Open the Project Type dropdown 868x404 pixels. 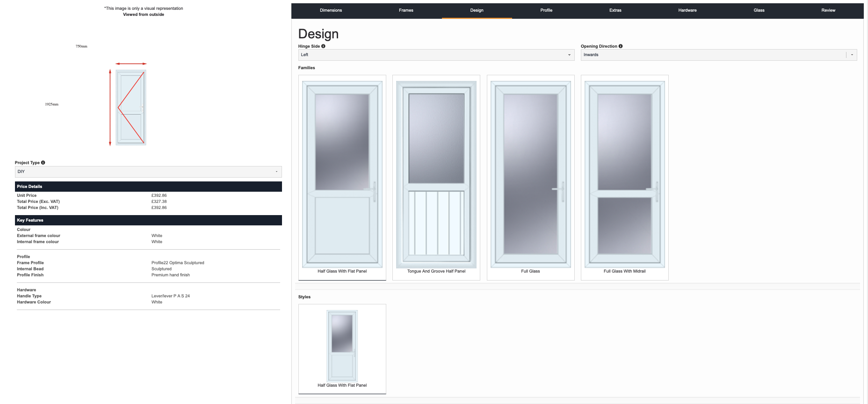[148, 172]
